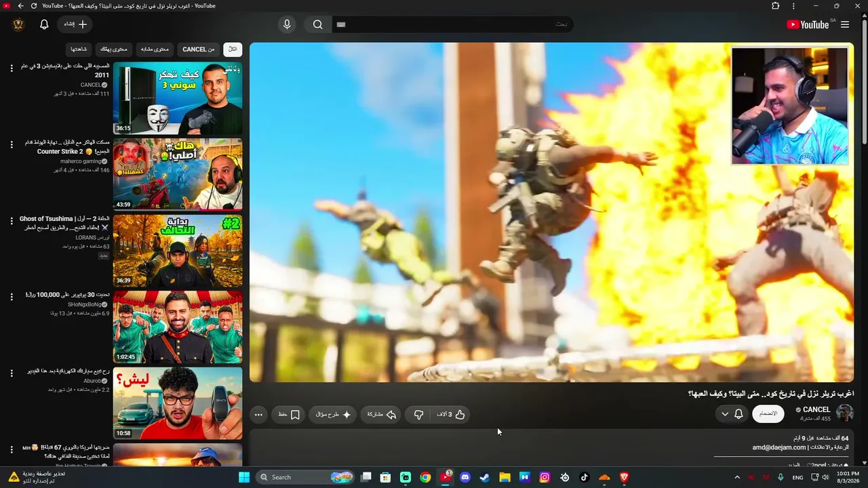Open the Counter Strike 2 video thumbnail
This screenshot has height=488, width=868.
178,174
